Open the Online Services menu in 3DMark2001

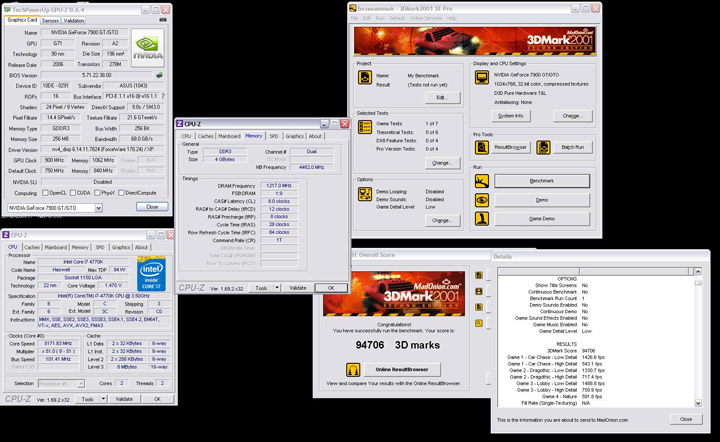pyautogui.click(x=426, y=18)
